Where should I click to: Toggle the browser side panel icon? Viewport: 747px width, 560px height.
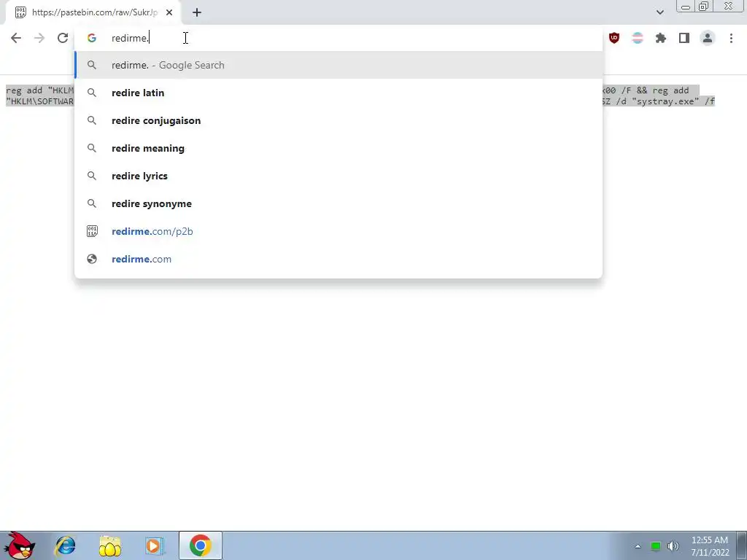[684, 38]
